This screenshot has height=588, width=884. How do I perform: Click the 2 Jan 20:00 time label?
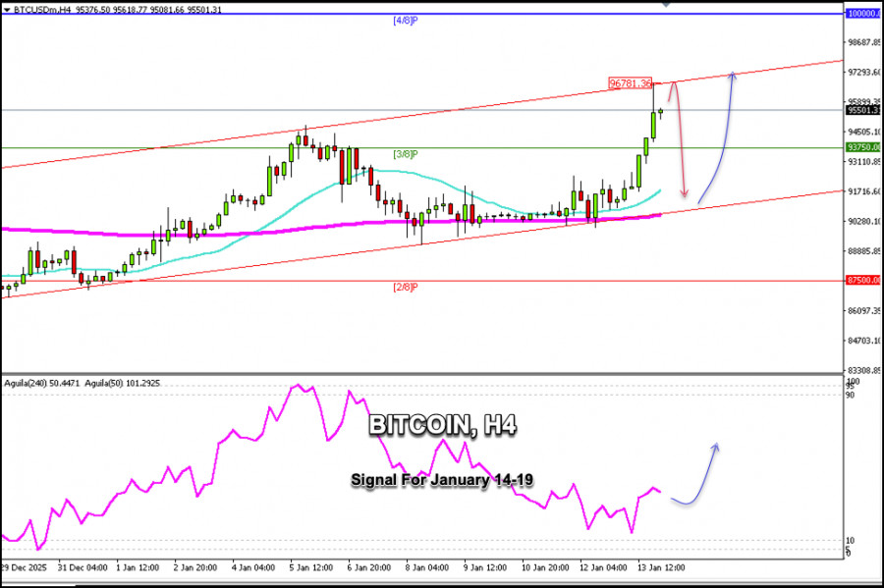195,567
